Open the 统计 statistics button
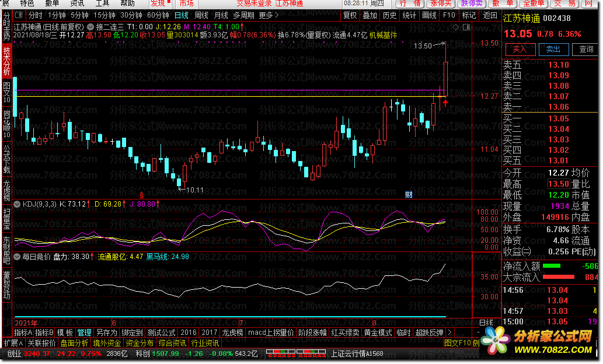 409,15
